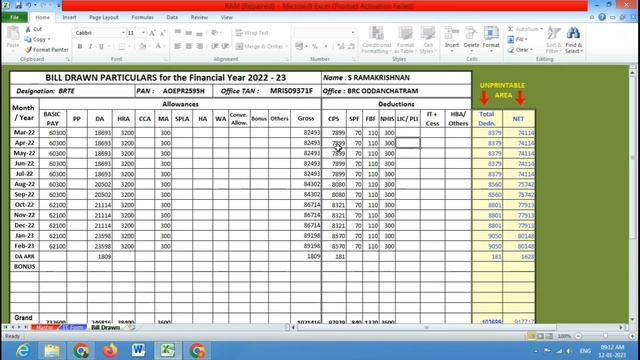The width and height of the screenshot is (640, 360).
Task: Expand the Fill dropdown
Action: click(526, 39)
